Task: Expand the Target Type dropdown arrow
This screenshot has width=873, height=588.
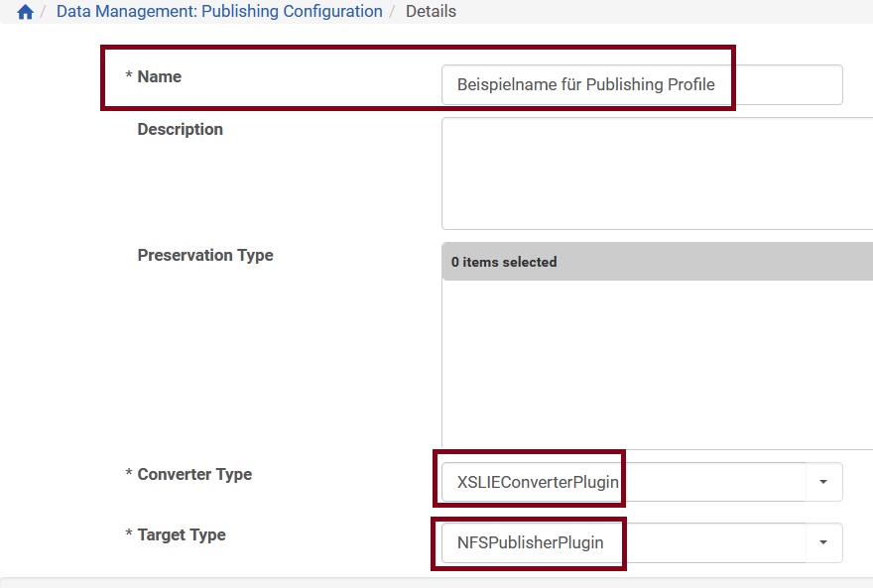Action: click(x=823, y=542)
